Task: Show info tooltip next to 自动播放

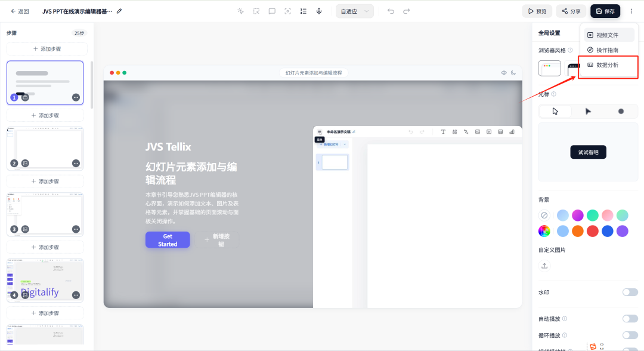Action: pos(565,319)
